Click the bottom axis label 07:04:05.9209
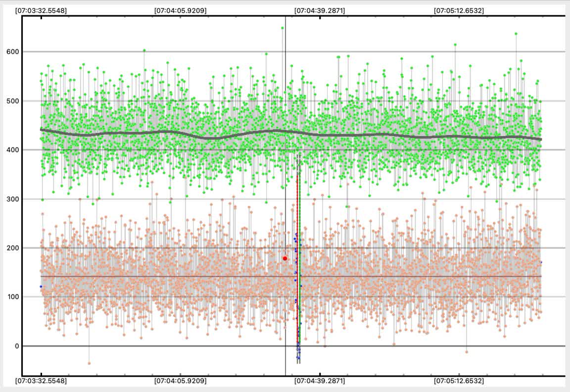570x392 pixels. click(x=180, y=381)
